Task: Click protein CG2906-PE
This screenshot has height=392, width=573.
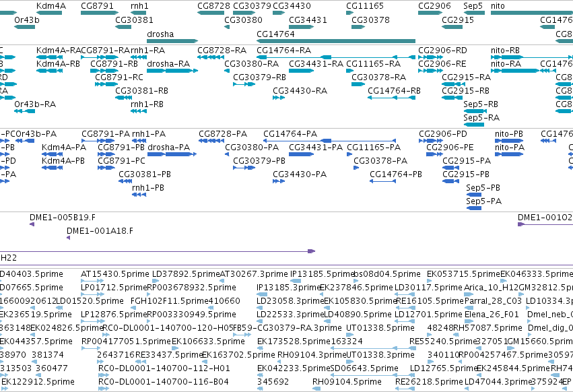Action: (x=434, y=154)
